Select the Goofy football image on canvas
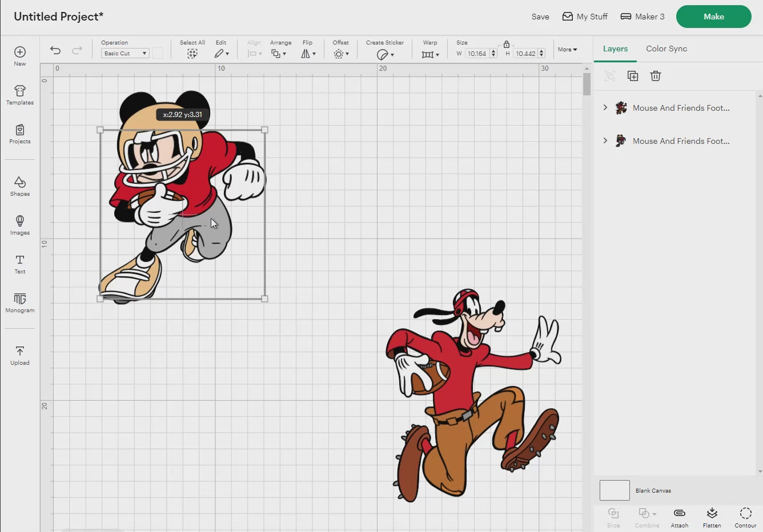This screenshot has width=763, height=532. coord(475,394)
